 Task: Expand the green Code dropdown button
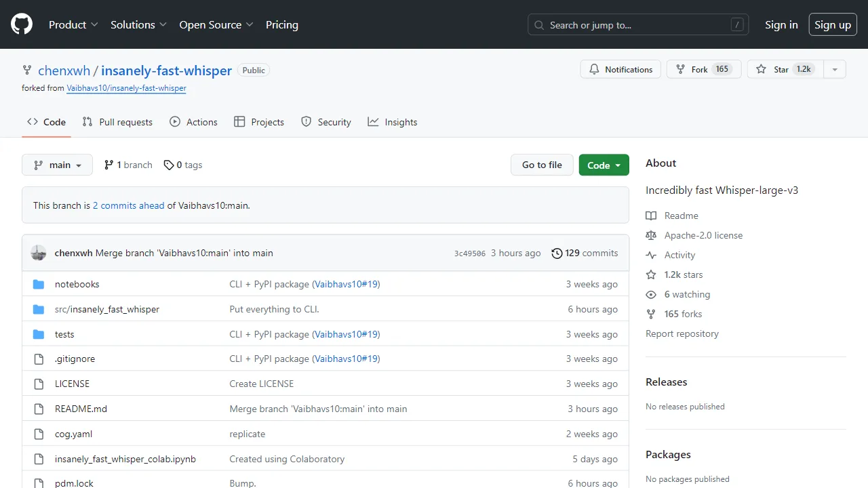(x=604, y=165)
